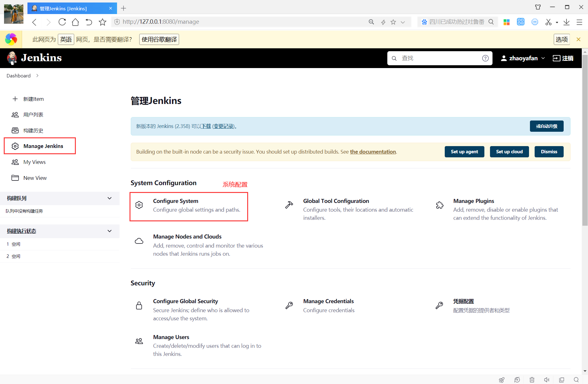Click the Configure Global Security lock icon
The height and width of the screenshot is (384, 588).
point(139,305)
